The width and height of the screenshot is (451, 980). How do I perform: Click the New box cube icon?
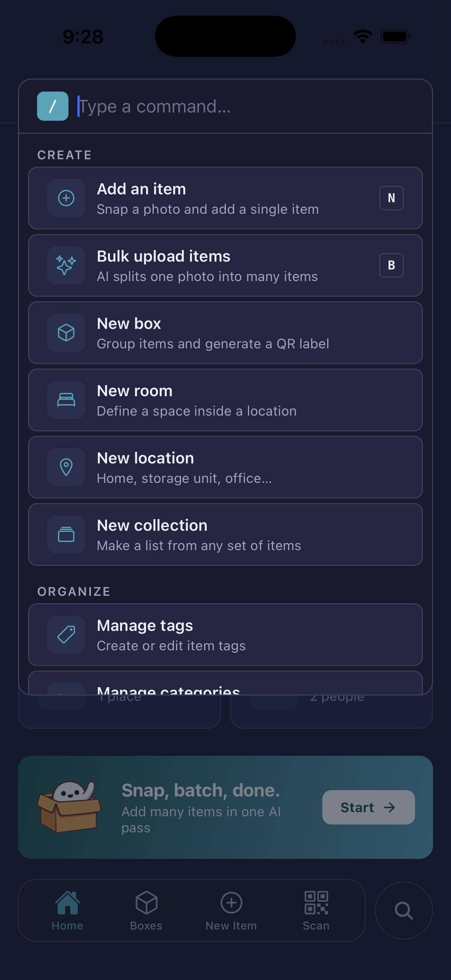click(x=66, y=333)
